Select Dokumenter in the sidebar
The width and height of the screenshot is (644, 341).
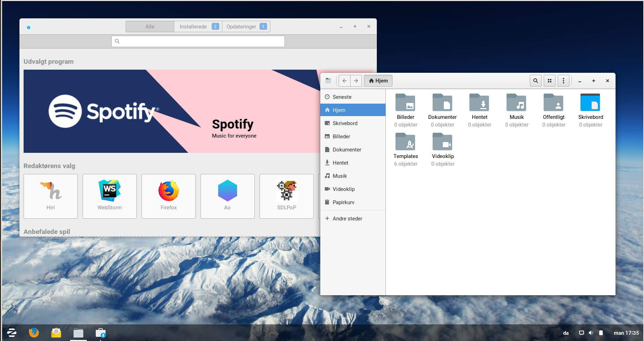(353, 149)
